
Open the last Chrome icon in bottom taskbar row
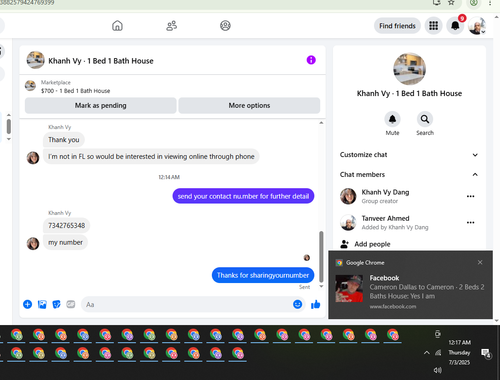(x=238, y=353)
